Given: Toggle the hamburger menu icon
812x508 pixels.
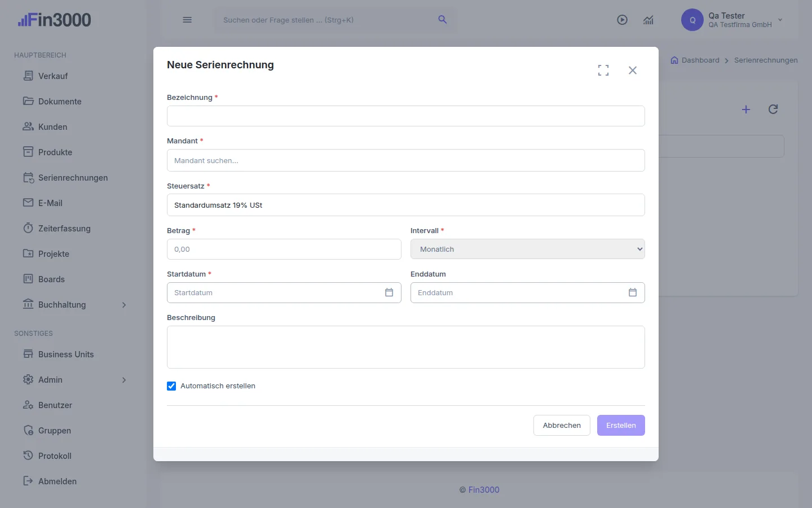Looking at the screenshot, I should coord(187,20).
